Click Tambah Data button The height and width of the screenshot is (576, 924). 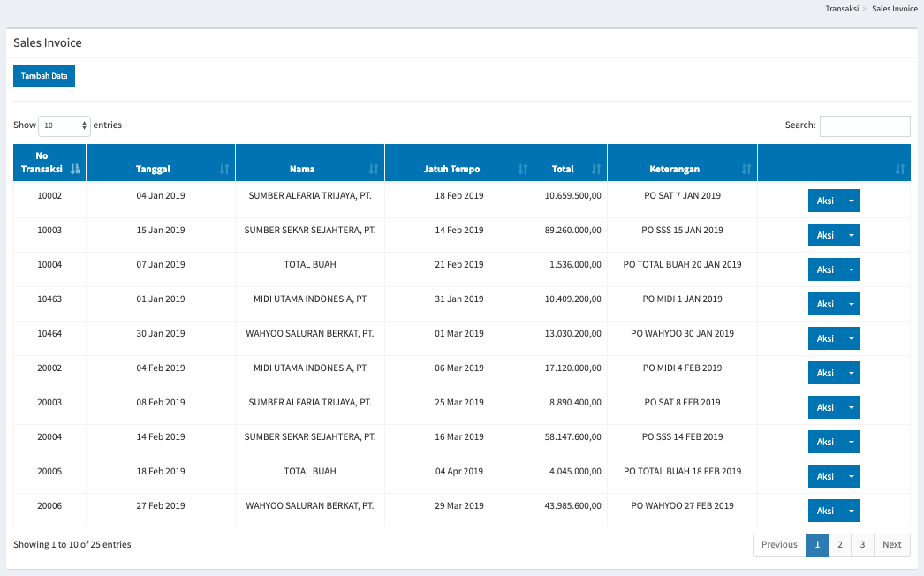pos(44,76)
